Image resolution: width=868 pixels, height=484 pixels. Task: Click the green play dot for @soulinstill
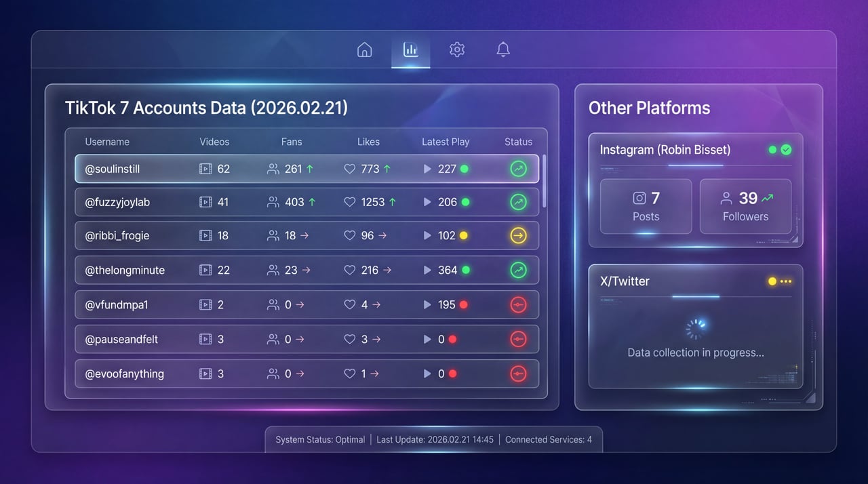pyautogui.click(x=465, y=169)
